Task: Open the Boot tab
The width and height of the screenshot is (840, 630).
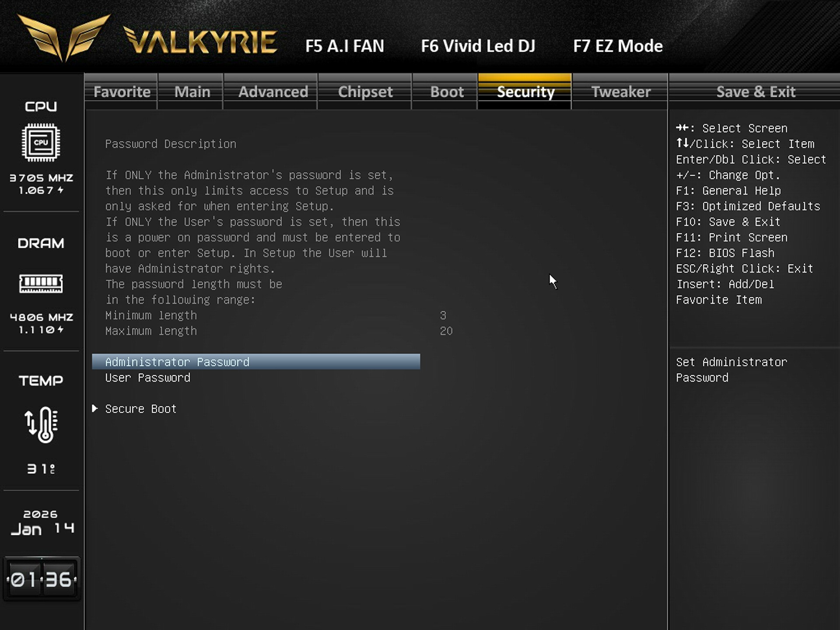Action: pyautogui.click(x=446, y=92)
